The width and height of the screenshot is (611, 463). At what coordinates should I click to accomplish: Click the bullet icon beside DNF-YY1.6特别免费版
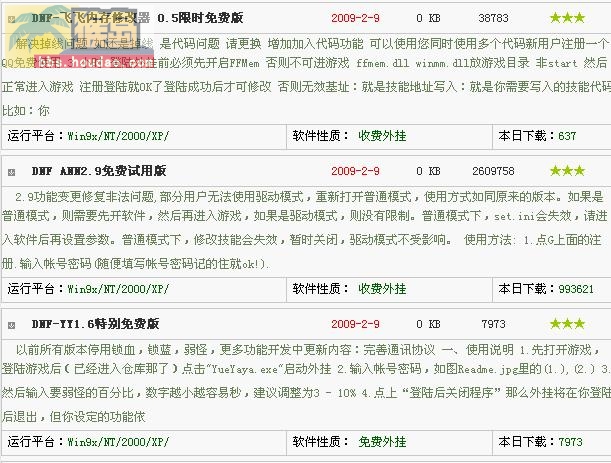11,325
